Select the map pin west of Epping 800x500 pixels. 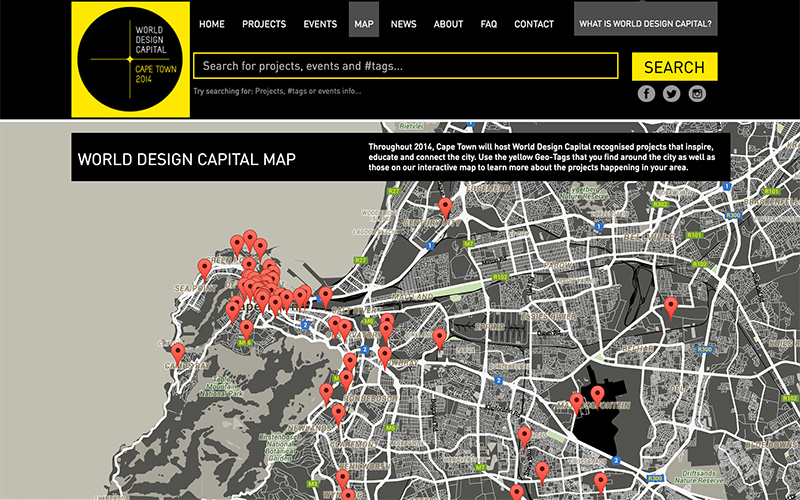[x=439, y=340]
